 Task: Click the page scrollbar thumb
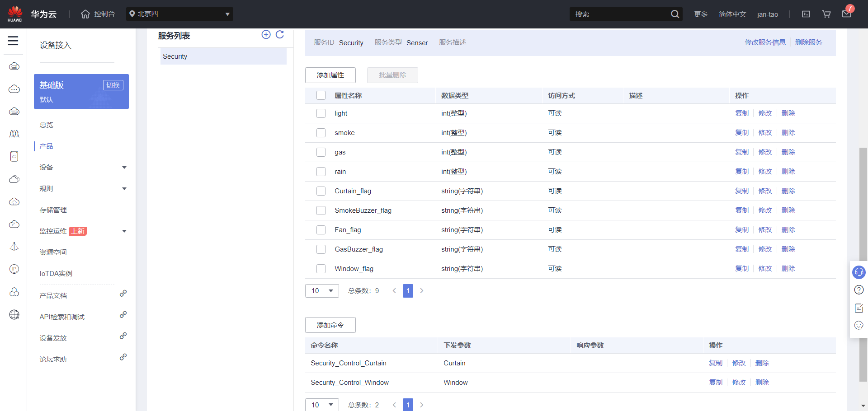pyautogui.click(x=863, y=264)
